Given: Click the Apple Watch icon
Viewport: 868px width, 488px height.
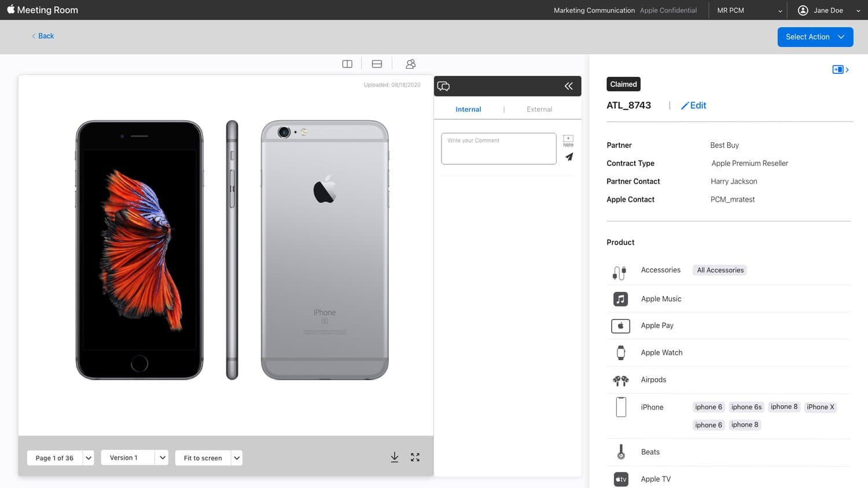Looking at the screenshot, I should tap(621, 353).
